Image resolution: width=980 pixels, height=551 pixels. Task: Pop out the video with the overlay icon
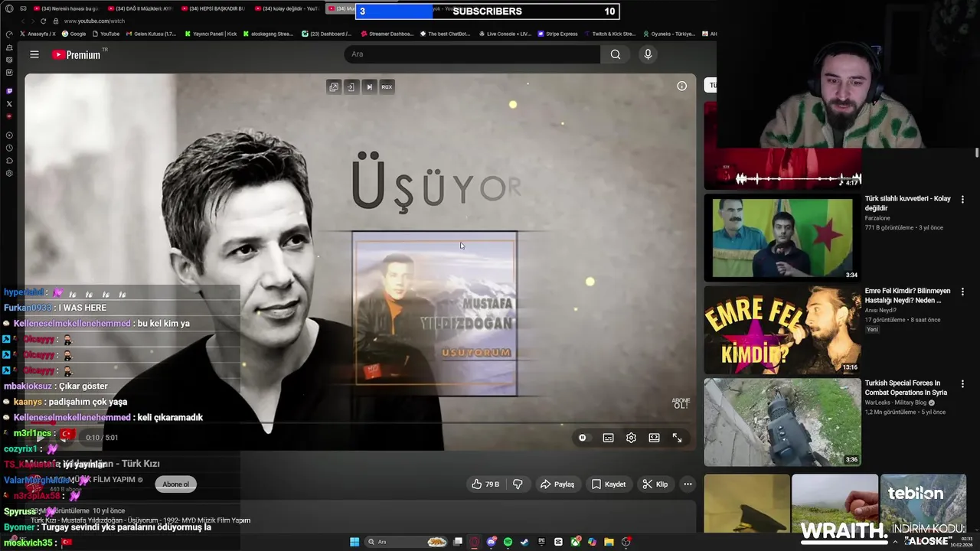tap(334, 87)
